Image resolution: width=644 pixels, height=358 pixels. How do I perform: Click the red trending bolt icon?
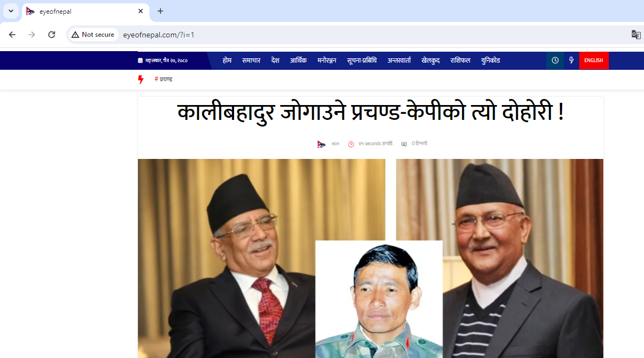click(141, 79)
